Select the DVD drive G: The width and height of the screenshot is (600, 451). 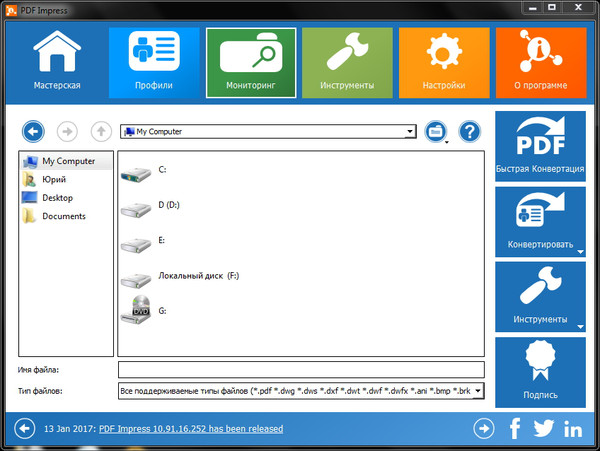point(140,311)
